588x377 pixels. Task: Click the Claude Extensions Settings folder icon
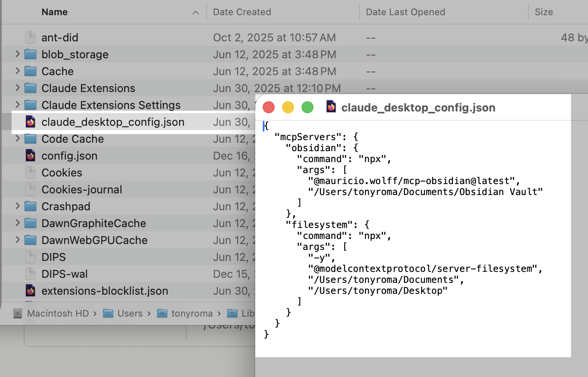click(x=30, y=105)
